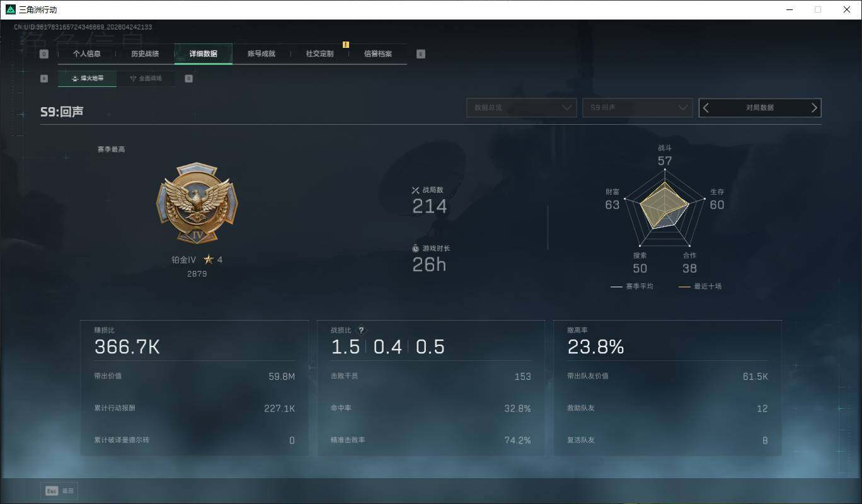Minimize the 三角洲行动 window
The height and width of the screenshot is (504, 862).
click(790, 9)
